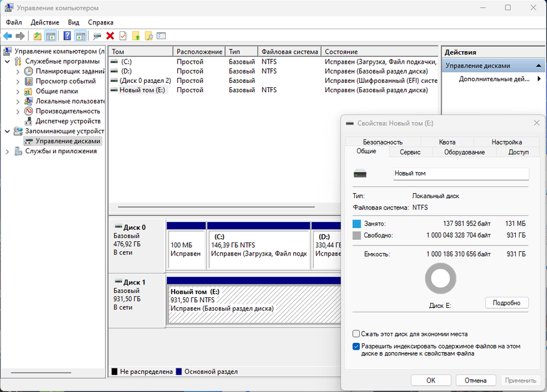547x392 pixels.
Task: Click the blue Back arrow in toolbar
Action: (7, 36)
